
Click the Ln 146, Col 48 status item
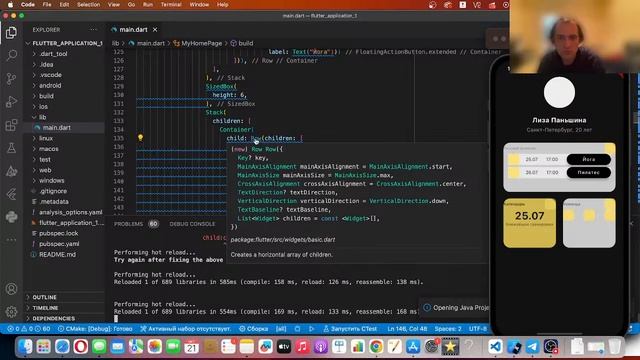point(407,329)
